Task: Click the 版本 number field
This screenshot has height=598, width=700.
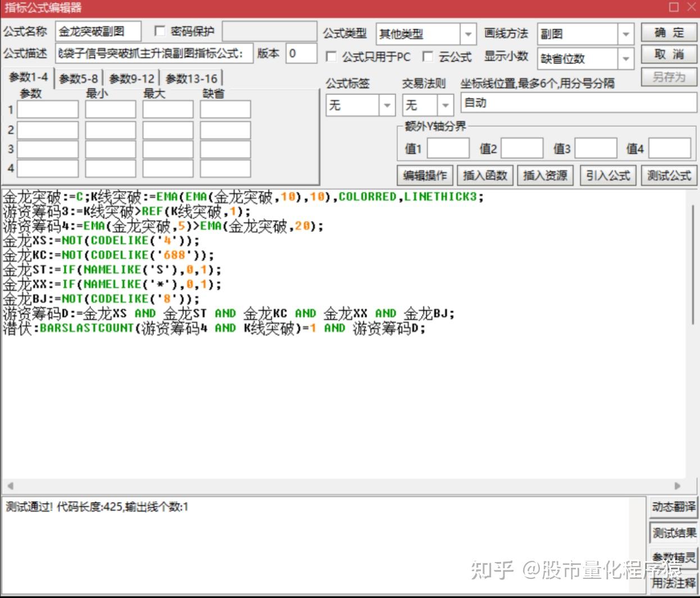Action: pos(301,53)
